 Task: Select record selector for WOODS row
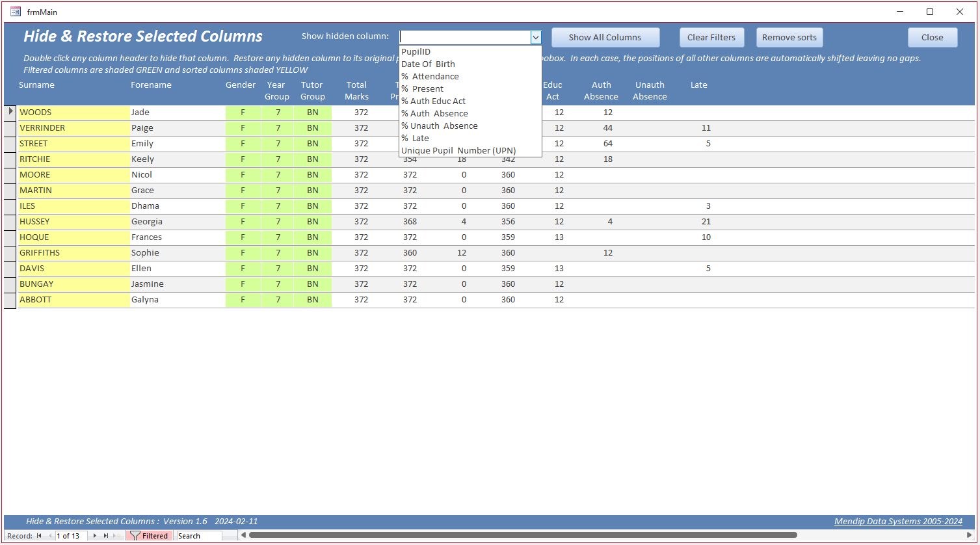click(x=10, y=113)
